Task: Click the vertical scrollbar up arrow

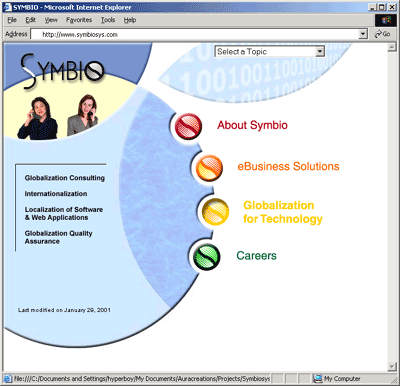Action: 392,48
